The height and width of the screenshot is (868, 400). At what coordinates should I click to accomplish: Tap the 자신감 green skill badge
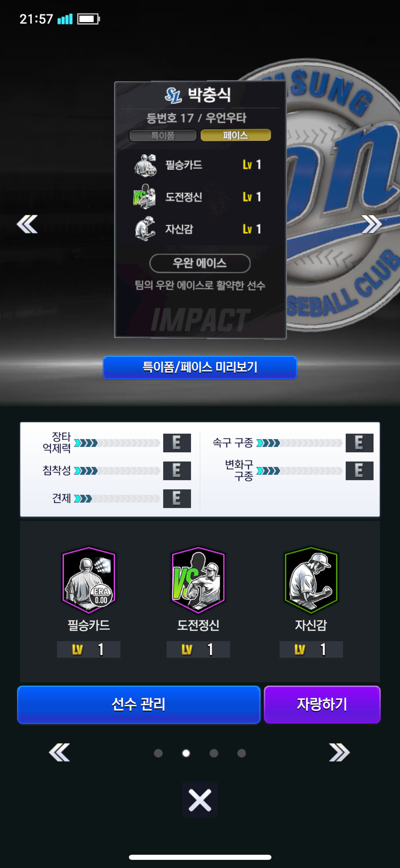[x=311, y=580]
